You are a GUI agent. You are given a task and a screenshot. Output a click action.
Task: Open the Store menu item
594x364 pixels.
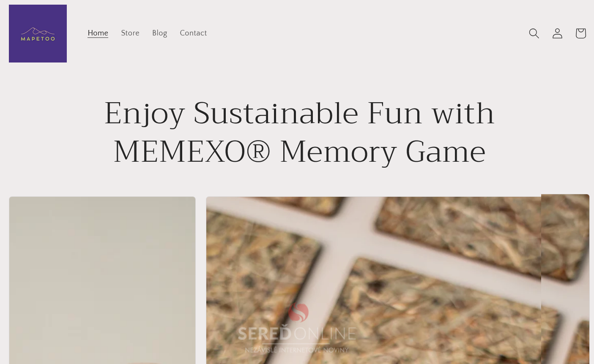coord(130,33)
